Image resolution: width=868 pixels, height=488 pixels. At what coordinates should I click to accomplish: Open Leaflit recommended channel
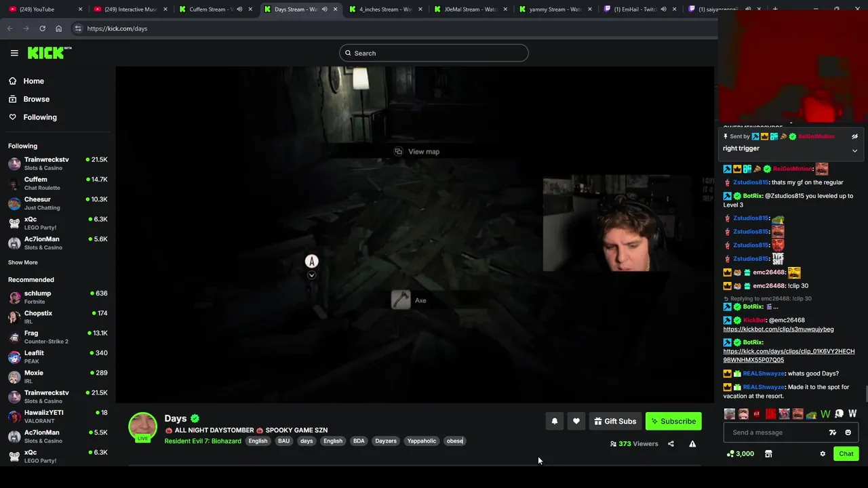[x=58, y=357]
